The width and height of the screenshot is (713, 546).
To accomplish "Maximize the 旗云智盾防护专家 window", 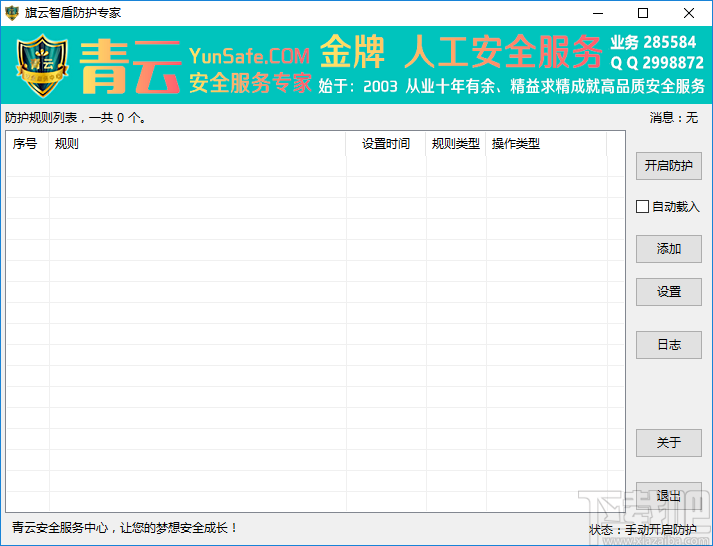I will pyautogui.click(x=643, y=13).
